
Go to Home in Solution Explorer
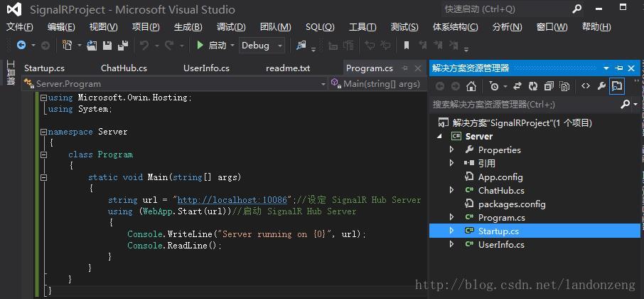coord(471,86)
